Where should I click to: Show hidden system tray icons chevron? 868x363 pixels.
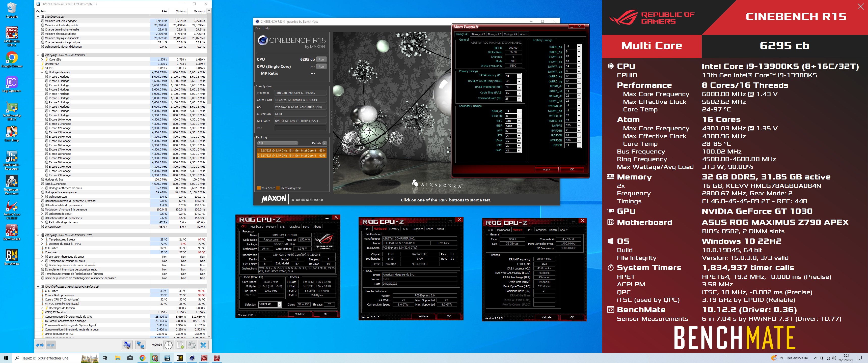pyautogui.click(x=816, y=358)
